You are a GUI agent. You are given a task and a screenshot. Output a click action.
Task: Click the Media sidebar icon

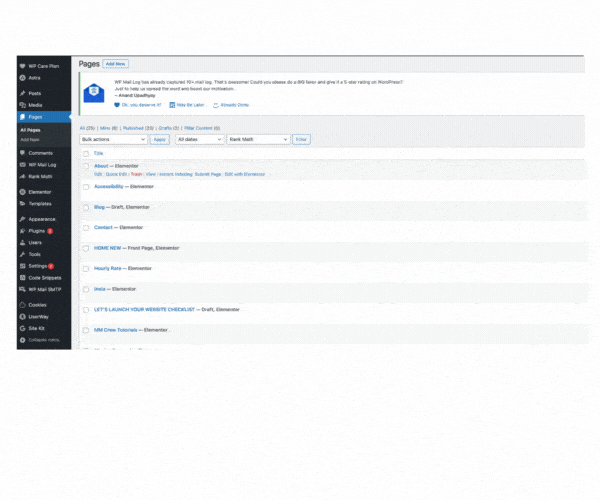point(22,105)
